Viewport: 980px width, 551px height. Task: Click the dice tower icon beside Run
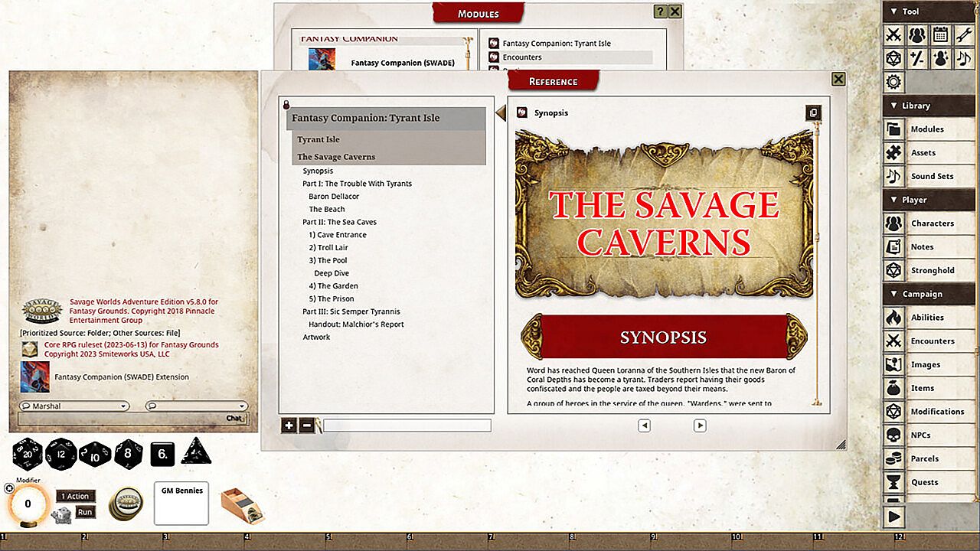61,515
